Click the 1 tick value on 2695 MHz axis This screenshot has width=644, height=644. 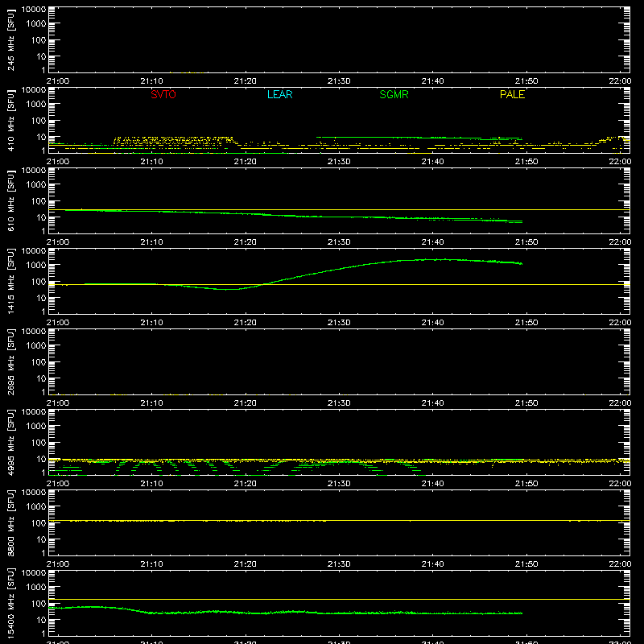(x=43, y=392)
